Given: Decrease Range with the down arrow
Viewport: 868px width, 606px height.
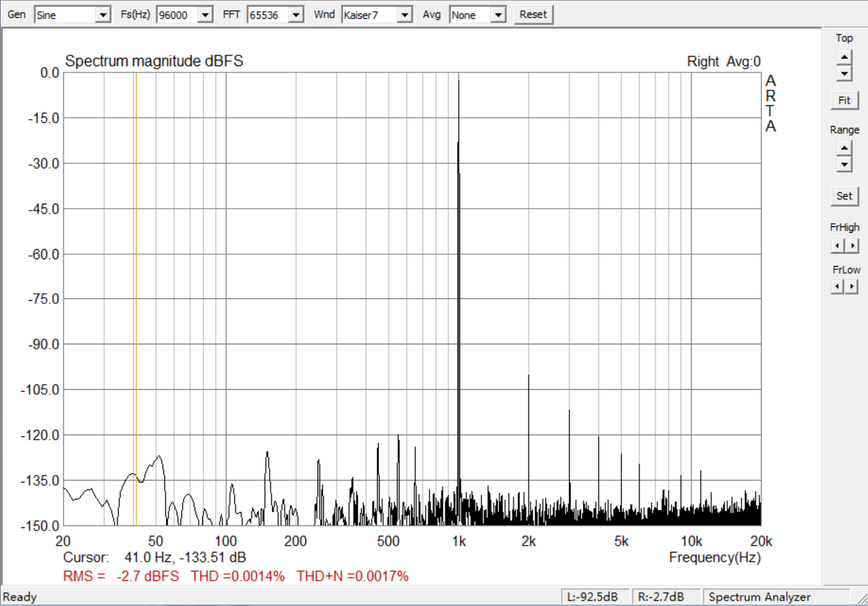Looking at the screenshot, I should (x=844, y=165).
